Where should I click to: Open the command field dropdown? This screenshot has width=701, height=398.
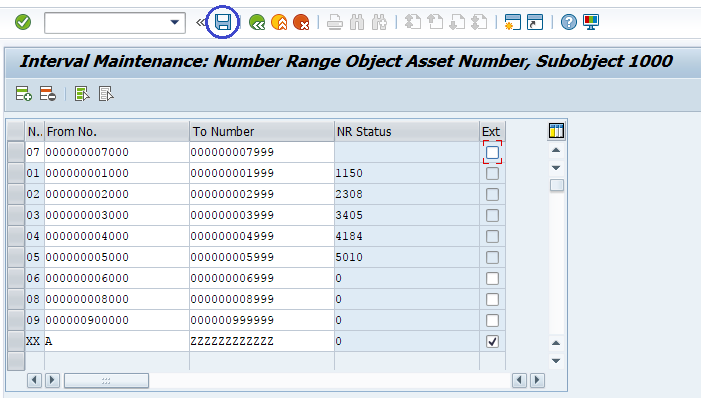click(174, 22)
